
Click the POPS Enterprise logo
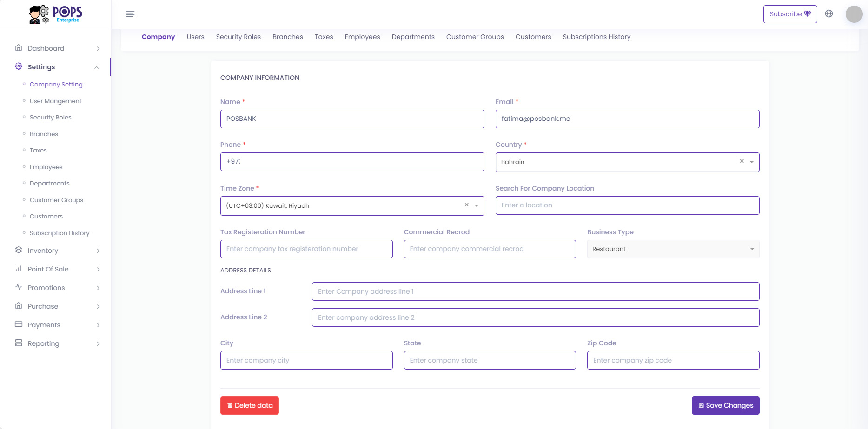[56, 14]
